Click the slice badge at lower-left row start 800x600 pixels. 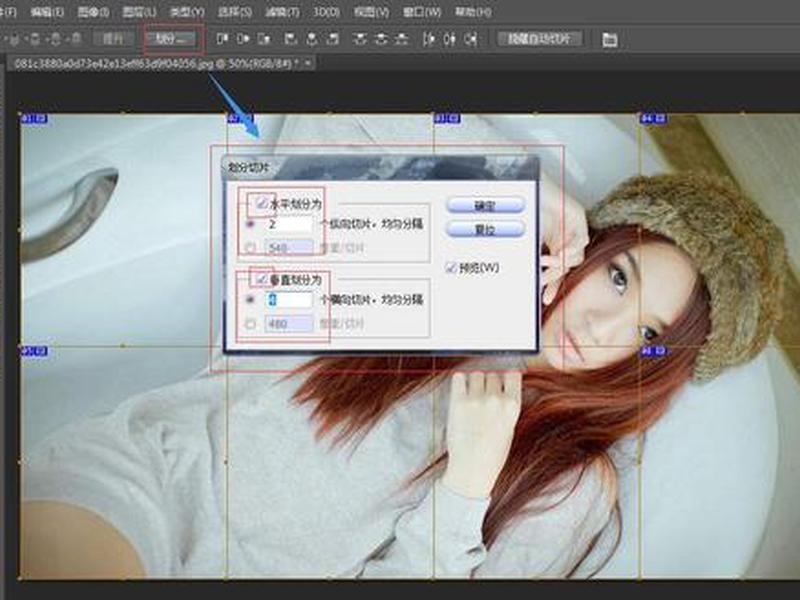[34, 351]
